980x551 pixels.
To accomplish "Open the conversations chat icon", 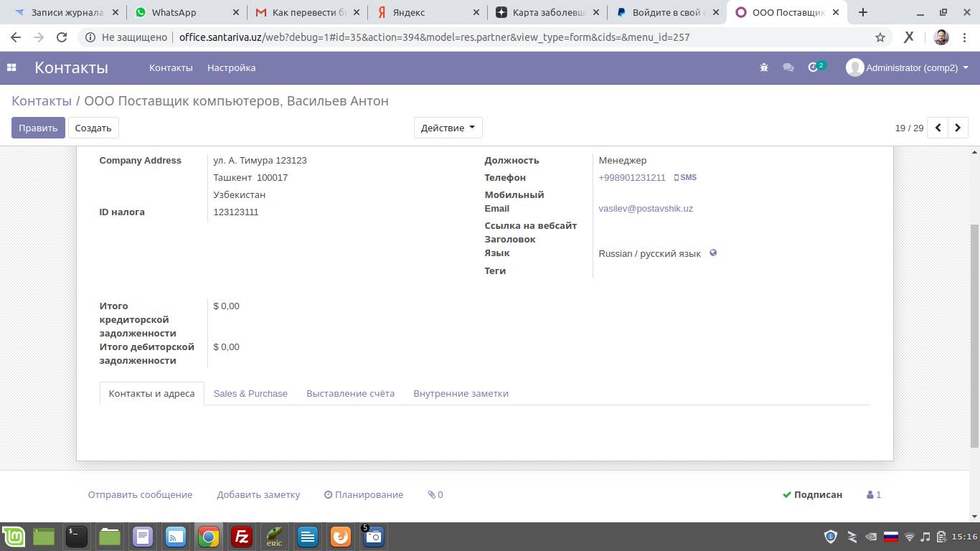I will [x=788, y=67].
